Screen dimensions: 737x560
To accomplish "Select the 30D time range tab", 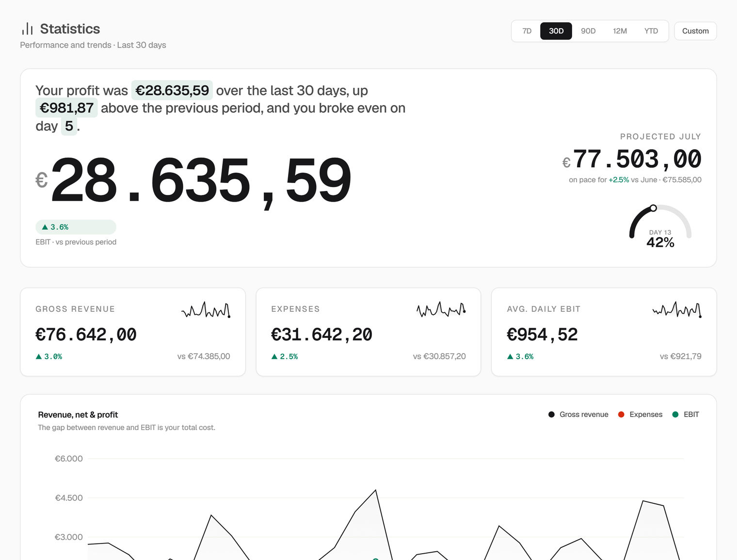I will coord(556,31).
